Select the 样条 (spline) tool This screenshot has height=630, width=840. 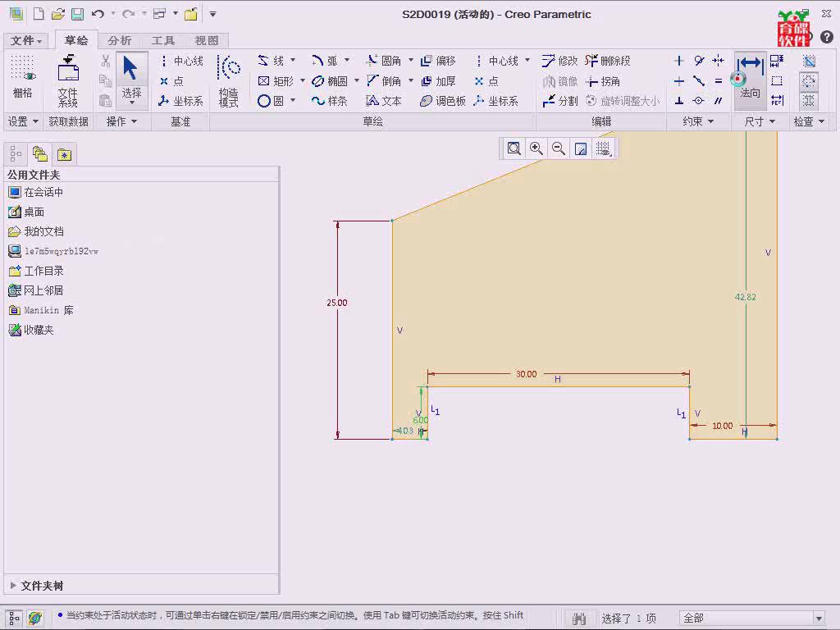[x=330, y=101]
